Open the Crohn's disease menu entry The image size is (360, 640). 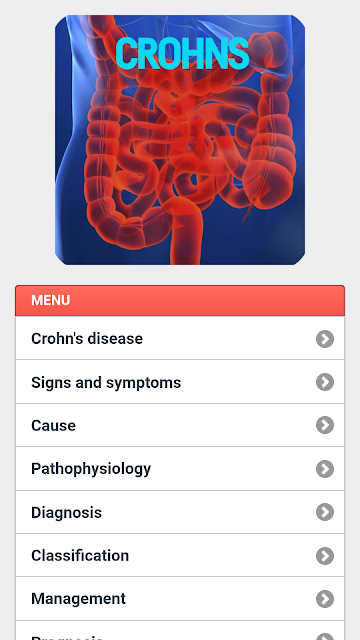(180, 338)
